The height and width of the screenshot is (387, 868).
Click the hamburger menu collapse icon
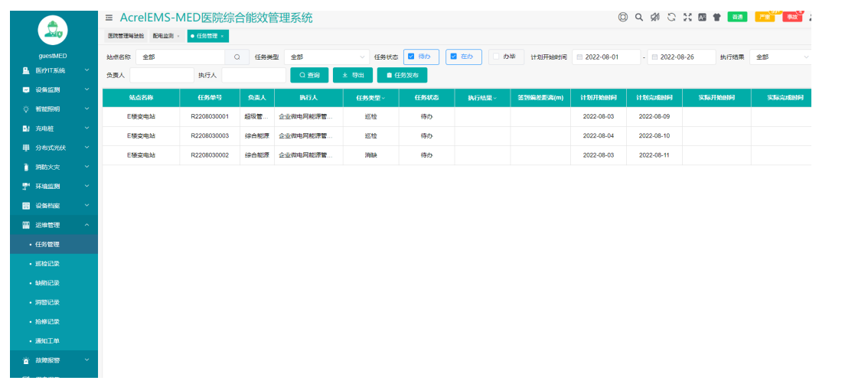pos(109,18)
